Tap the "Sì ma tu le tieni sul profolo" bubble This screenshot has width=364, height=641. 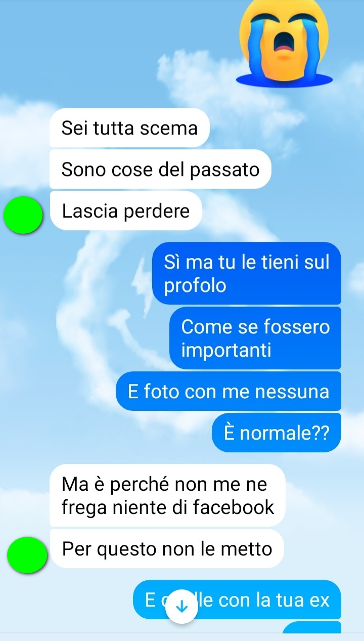click(247, 274)
